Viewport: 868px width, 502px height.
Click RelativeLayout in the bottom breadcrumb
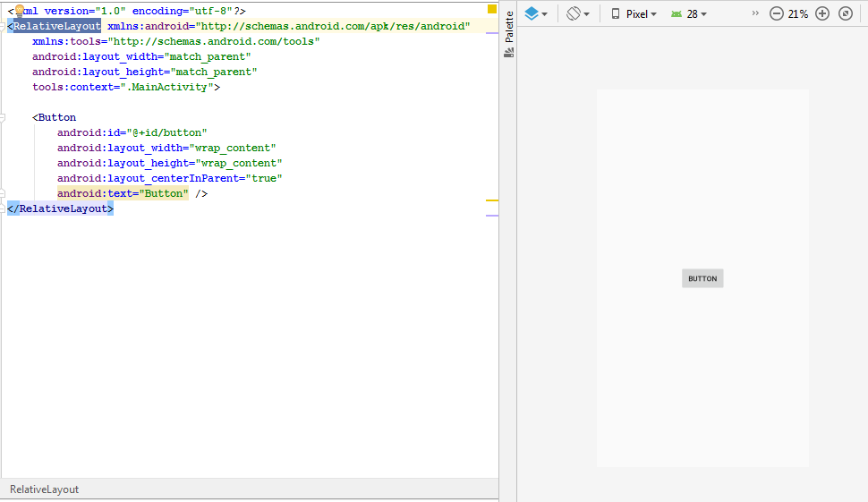(x=44, y=489)
